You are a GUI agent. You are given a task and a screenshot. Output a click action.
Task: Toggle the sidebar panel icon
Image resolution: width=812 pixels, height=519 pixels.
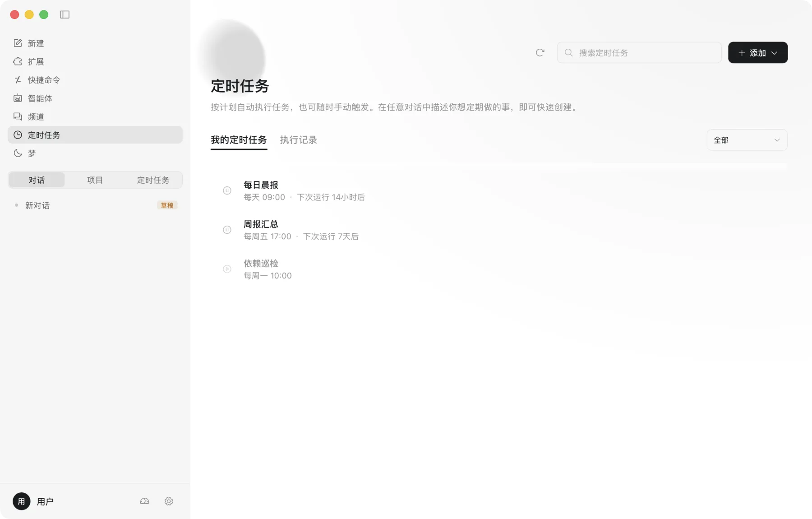pyautogui.click(x=65, y=15)
